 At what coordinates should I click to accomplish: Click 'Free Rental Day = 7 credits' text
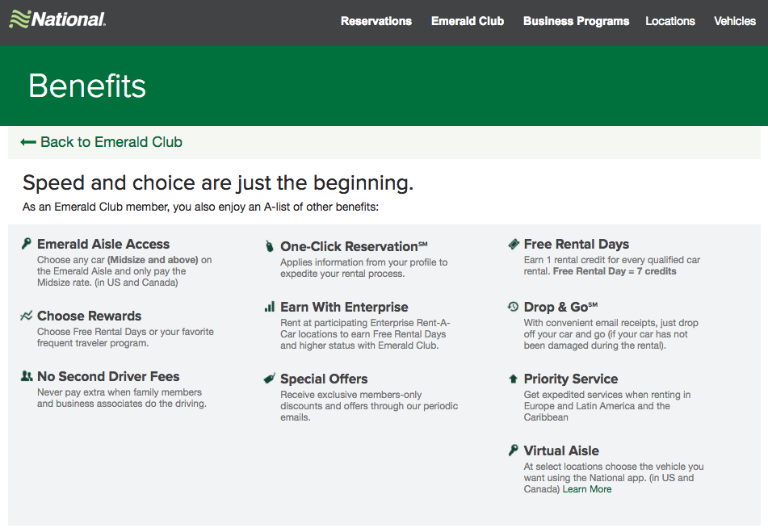click(x=615, y=271)
